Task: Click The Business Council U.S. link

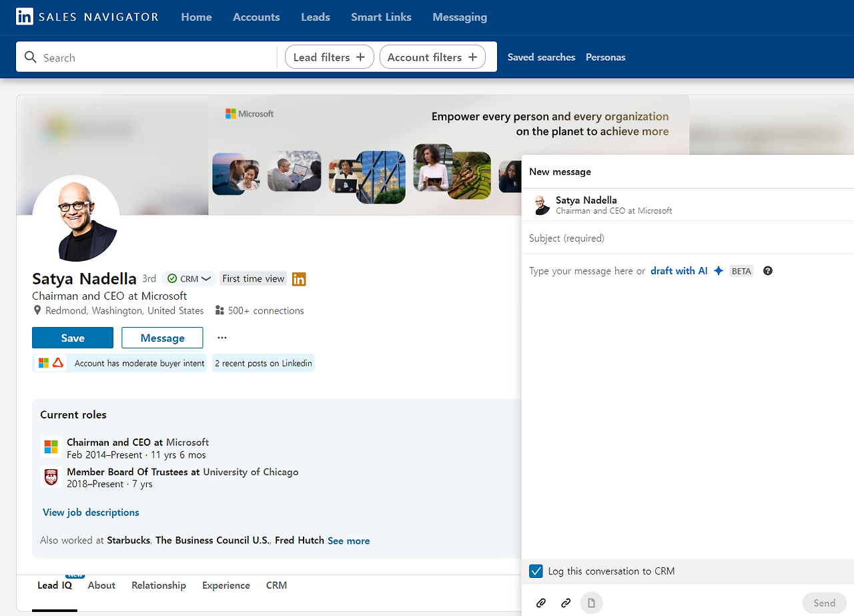Action: [212, 541]
